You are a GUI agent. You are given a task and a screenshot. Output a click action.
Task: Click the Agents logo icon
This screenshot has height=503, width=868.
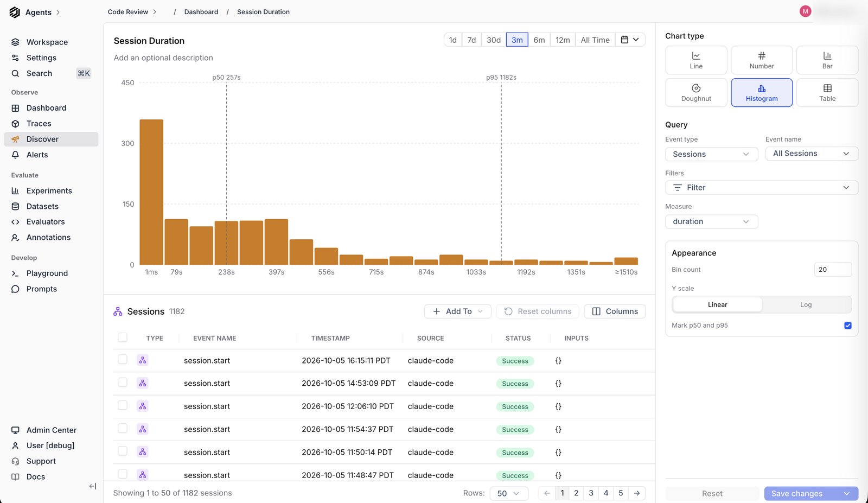(x=15, y=12)
